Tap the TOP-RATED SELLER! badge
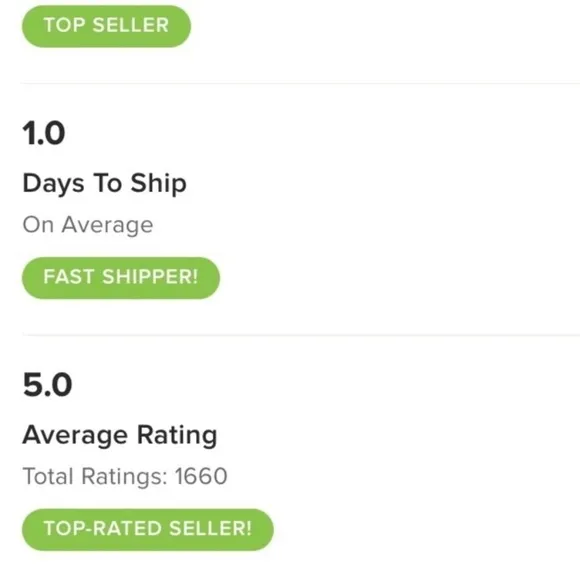Viewport: 580px width, 580px height. [148, 529]
